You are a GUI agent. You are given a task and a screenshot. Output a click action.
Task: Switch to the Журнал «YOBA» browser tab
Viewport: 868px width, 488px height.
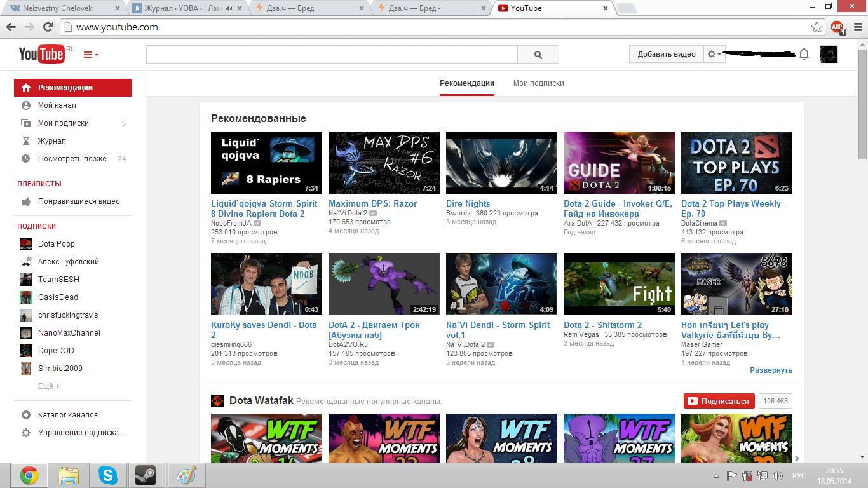coord(186,8)
